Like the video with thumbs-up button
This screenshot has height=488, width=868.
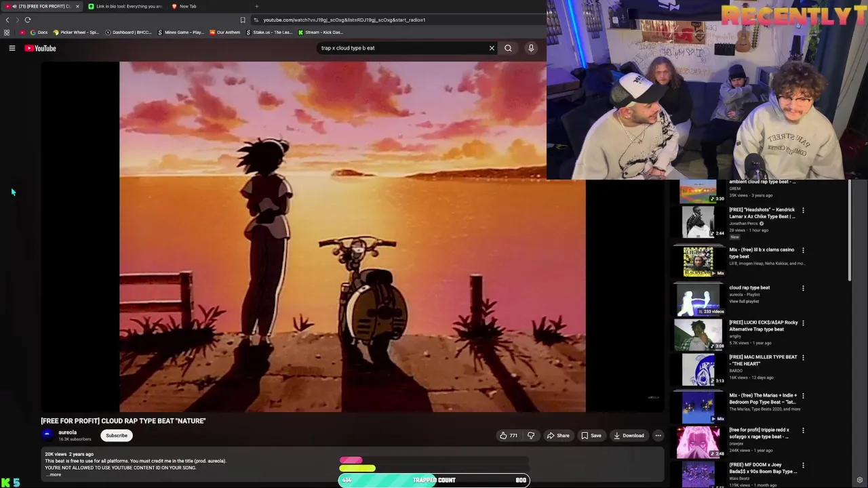[x=509, y=435]
